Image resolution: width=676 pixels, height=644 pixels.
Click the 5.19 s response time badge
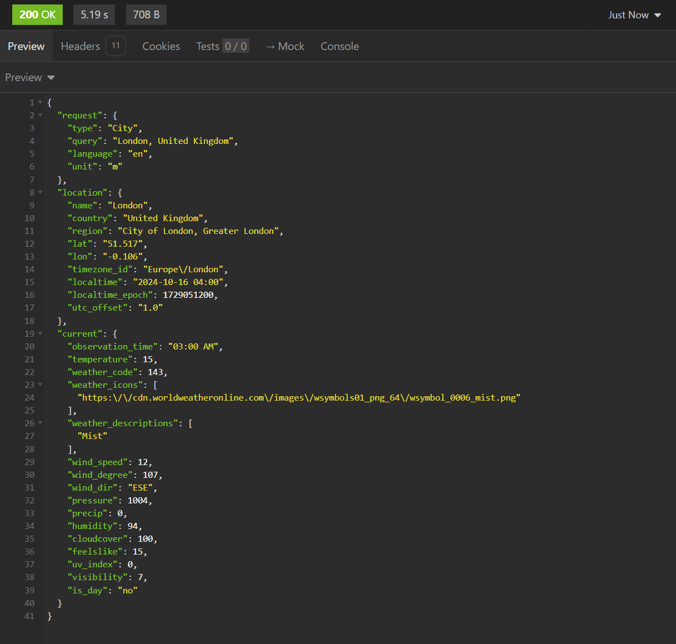[x=94, y=15]
